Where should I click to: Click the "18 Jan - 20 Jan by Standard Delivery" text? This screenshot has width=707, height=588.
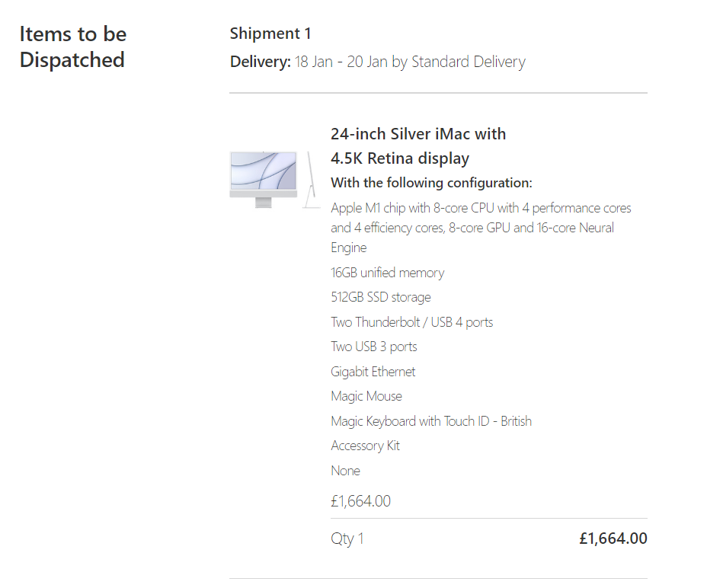(x=410, y=62)
